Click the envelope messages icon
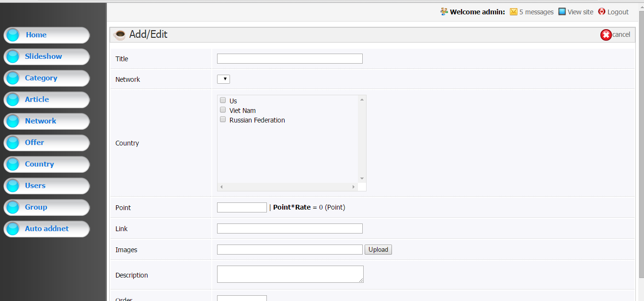 513,12
